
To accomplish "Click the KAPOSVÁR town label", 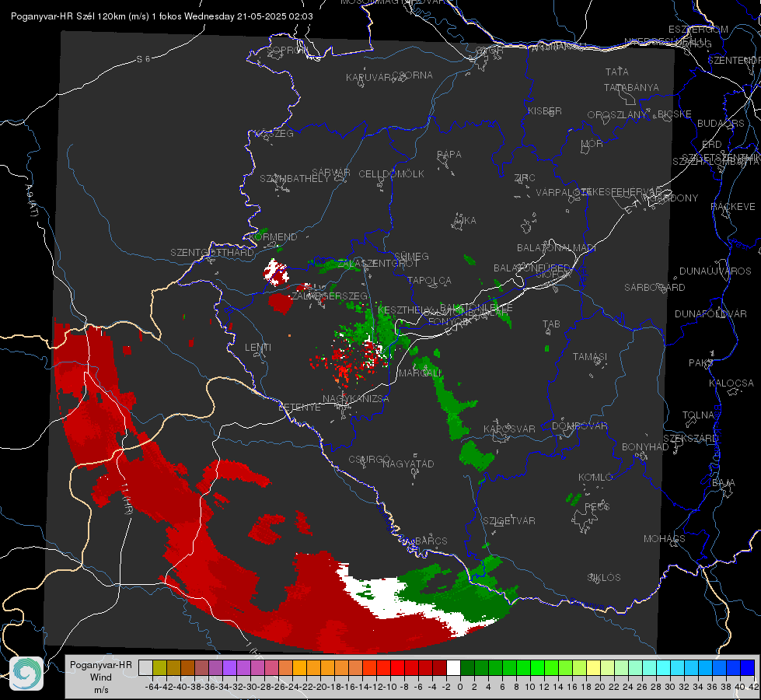I will pyautogui.click(x=510, y=429).
